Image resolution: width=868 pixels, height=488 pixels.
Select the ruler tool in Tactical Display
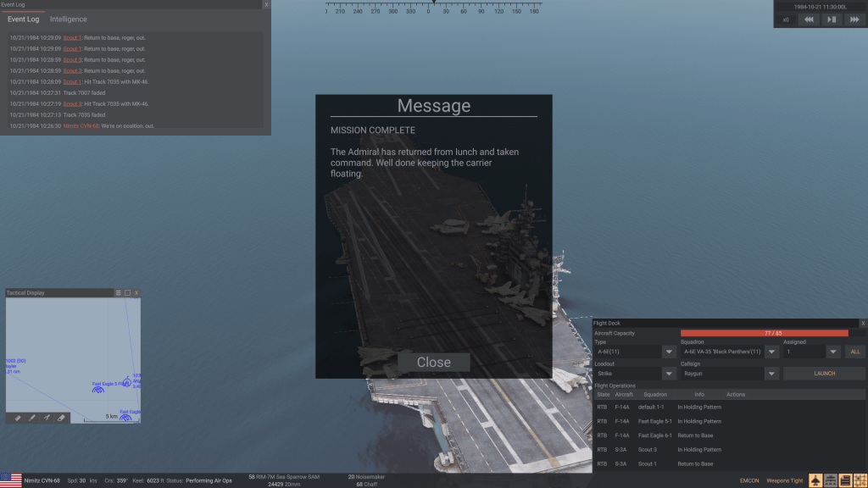[17, 417]
